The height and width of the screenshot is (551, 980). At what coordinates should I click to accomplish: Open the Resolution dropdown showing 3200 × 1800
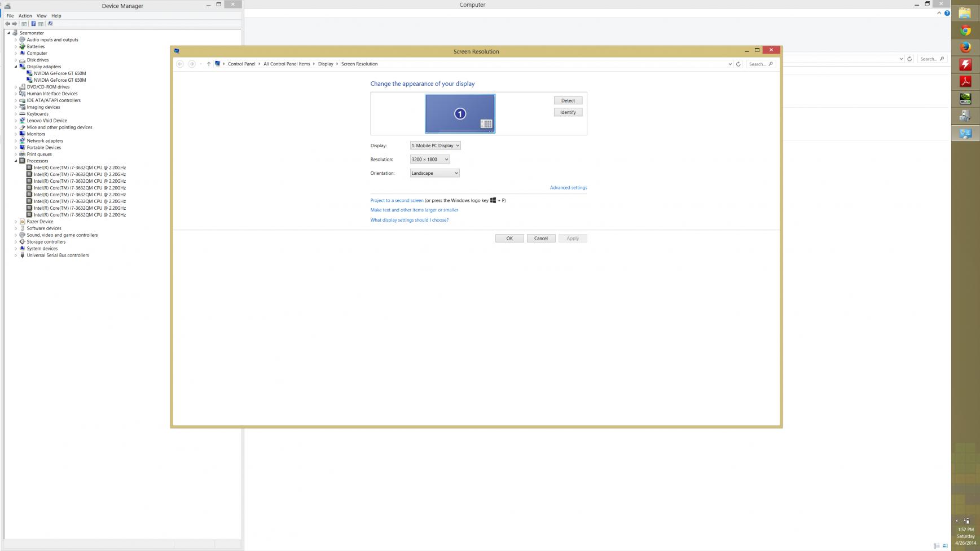(x=430, y=160)
